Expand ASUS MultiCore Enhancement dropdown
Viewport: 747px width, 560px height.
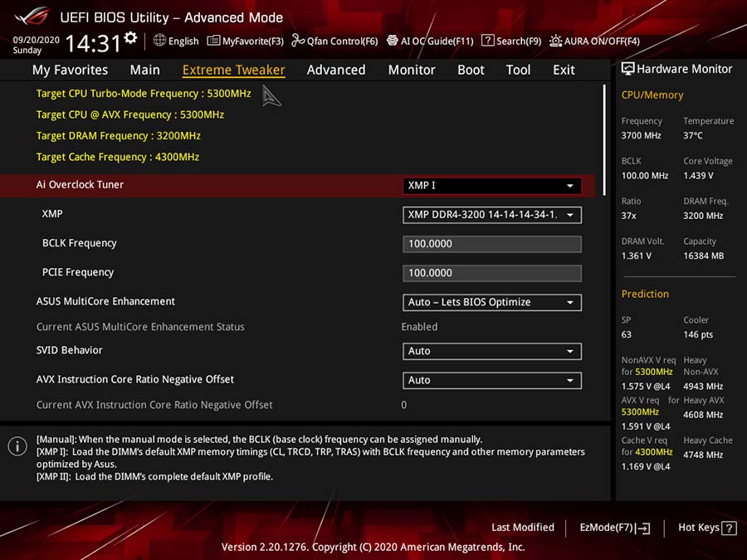pos(491,302)
